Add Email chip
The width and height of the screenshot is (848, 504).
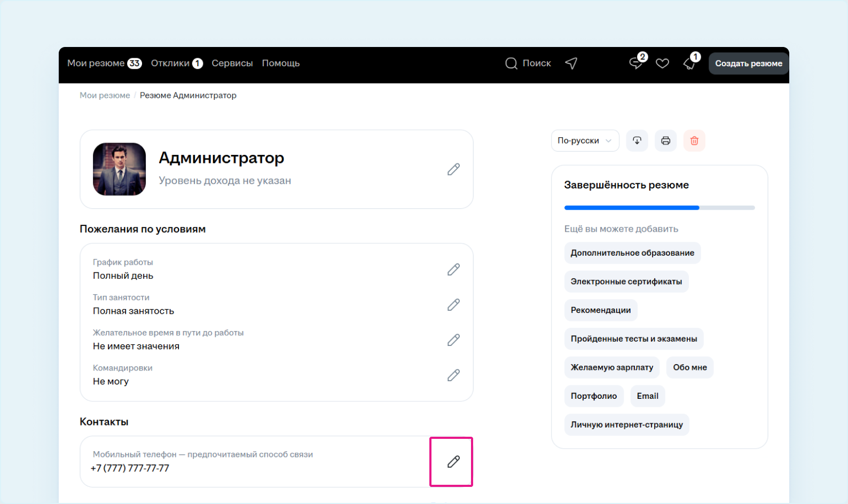648,396
